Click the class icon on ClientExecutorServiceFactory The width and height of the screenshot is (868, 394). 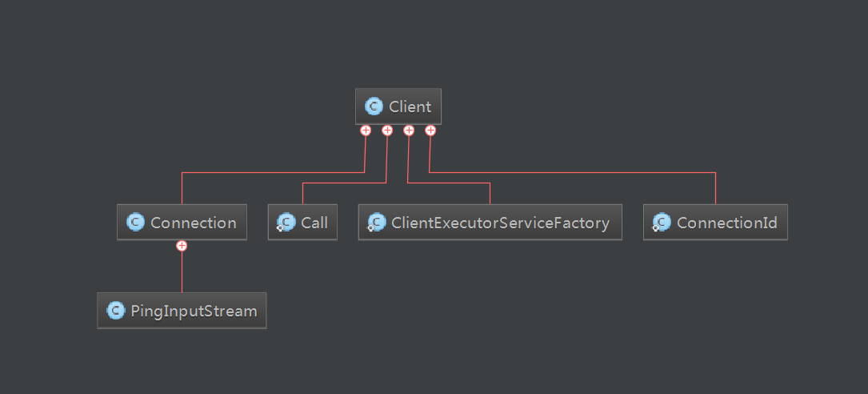(377, 222)
